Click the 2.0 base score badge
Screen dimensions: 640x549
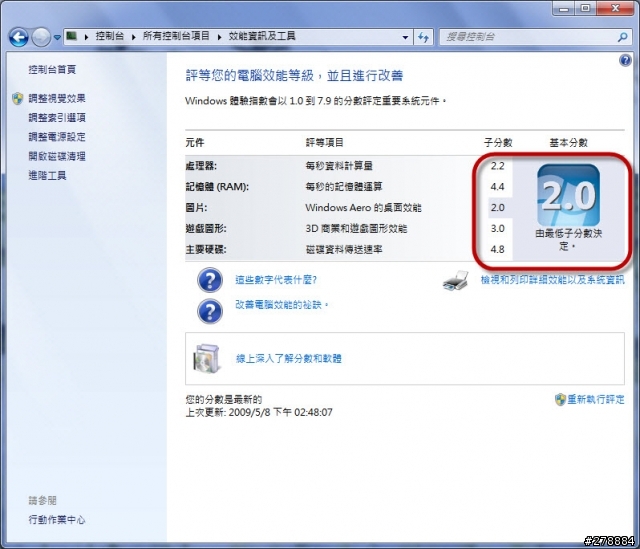coord(569,196)
